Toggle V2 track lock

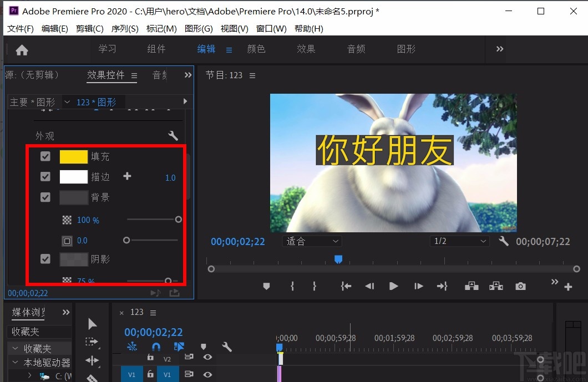150,357
